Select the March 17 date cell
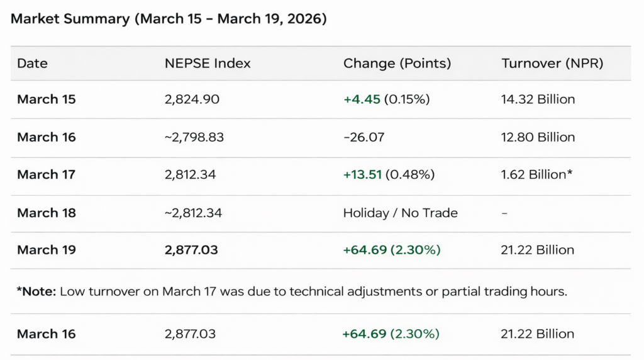Viewport: 644px width, 360px height. (47, 174)
